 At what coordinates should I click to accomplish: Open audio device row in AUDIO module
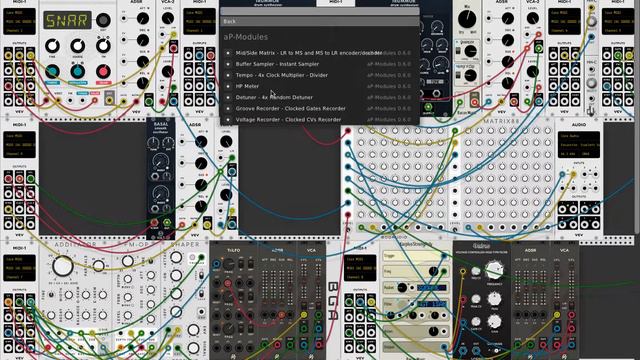(579, 144)
